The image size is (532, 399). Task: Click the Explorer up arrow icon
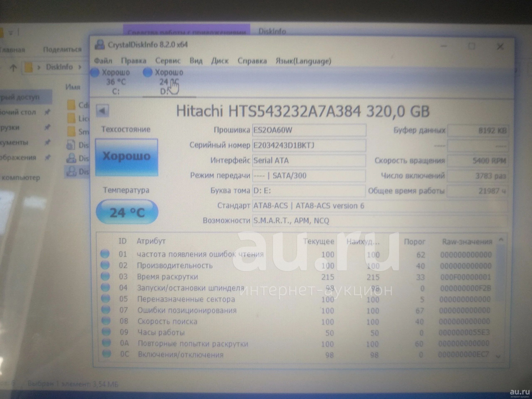click(x=13, y=68)
